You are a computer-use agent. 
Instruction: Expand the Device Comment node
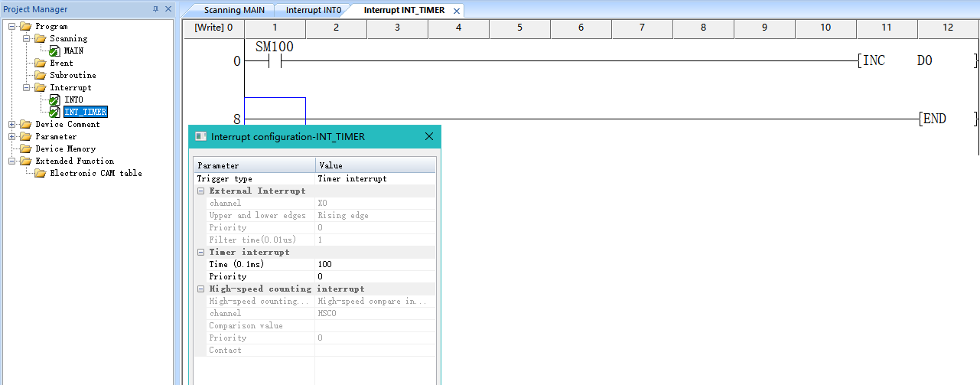pyautogui.click(x=12, y=124)
